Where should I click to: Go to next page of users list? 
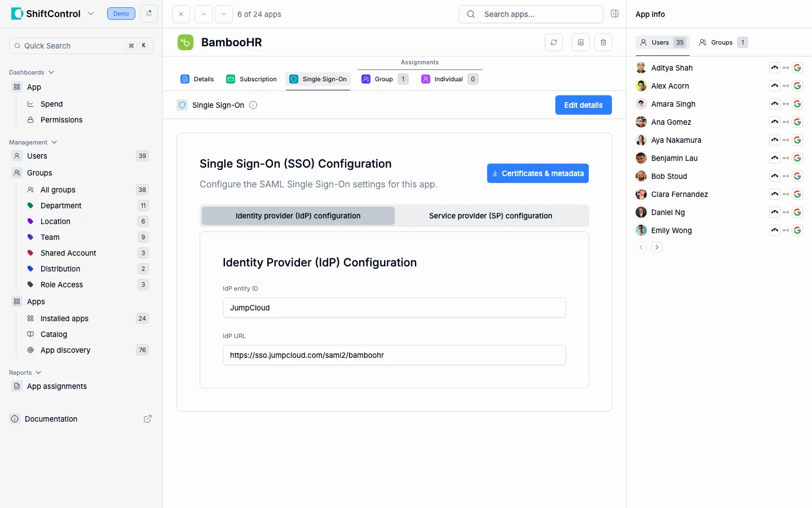[x=656, y=247]
